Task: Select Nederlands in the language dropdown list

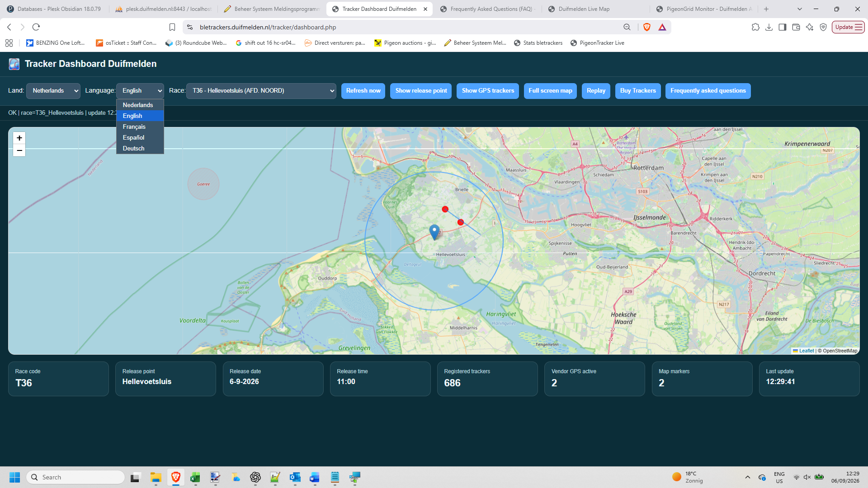Action: point(140,105)
